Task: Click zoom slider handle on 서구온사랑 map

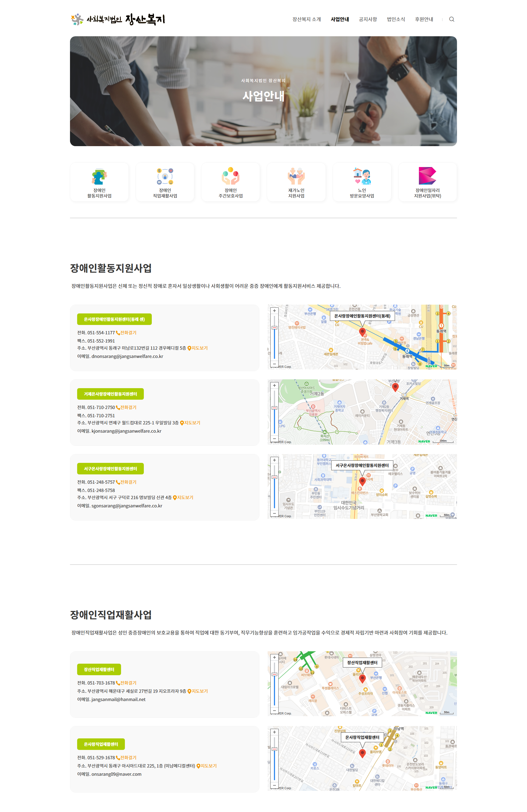Action: (274, 477)
